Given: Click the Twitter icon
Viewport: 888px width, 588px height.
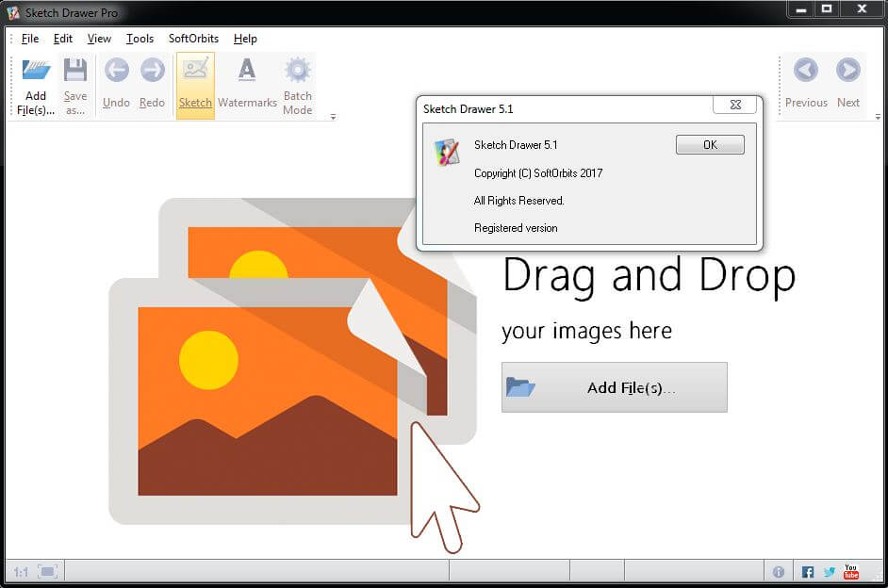Looking at the screenshot, I should point(829,570).
